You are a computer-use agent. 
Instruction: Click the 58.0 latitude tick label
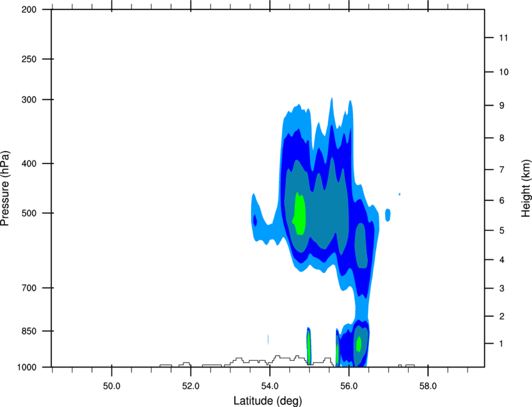point(428,386)
